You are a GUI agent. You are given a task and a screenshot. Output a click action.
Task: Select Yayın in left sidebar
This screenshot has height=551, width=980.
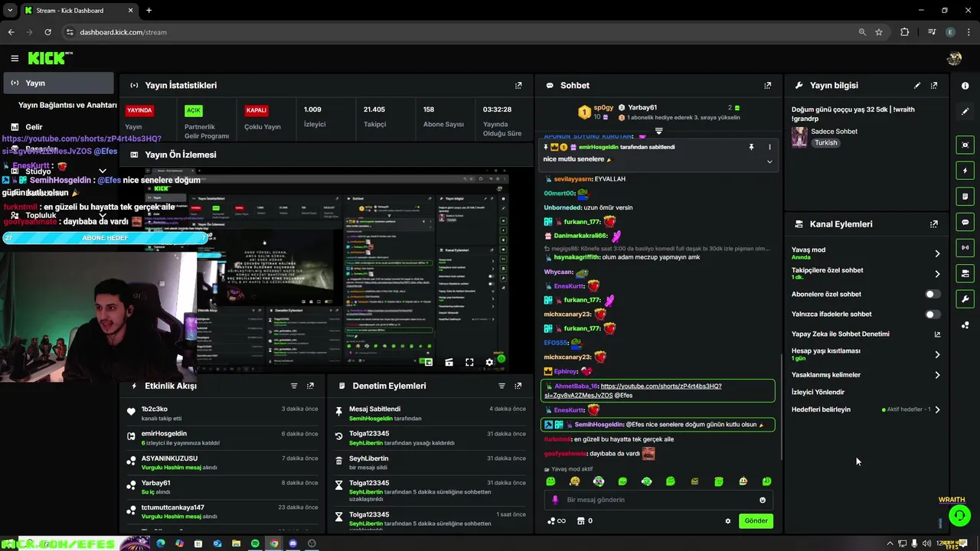58,83
